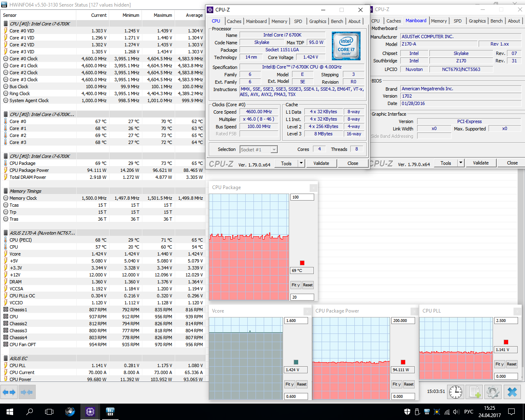
Task: Click the sheet-with-plus logging icon
Action: 475,392
